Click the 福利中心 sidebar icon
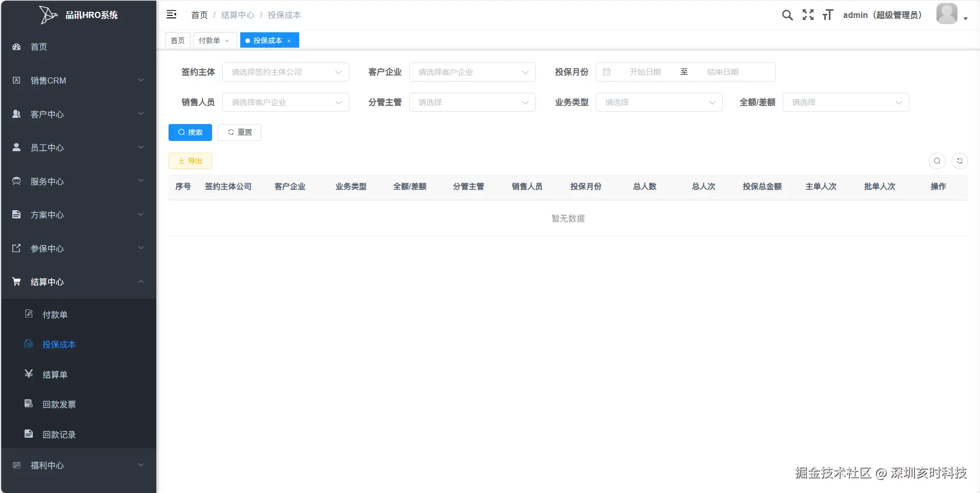980x493 pixels. [16, 465]
